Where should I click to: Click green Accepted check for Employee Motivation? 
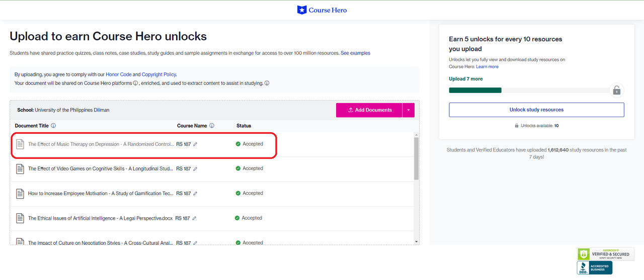(238, 193)
